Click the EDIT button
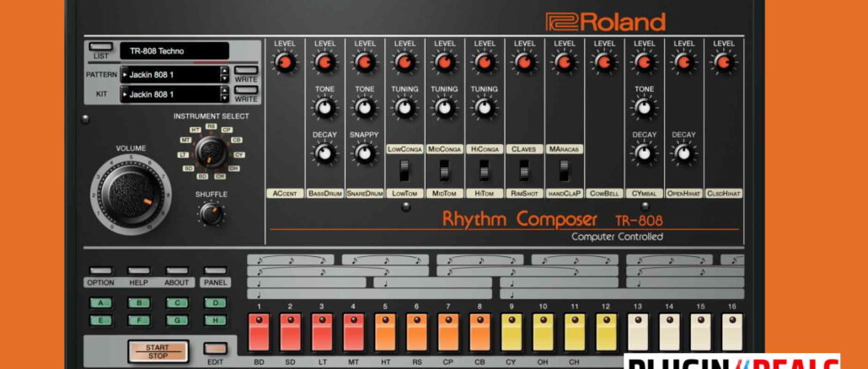868x369 pixels. pyautogui.click(x=215, y=348)
